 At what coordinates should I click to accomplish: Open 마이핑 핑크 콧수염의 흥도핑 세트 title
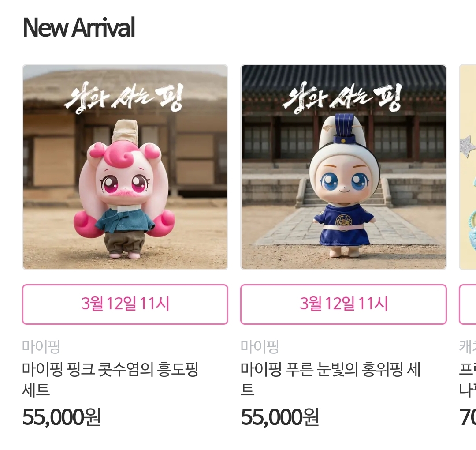(110, 379)
